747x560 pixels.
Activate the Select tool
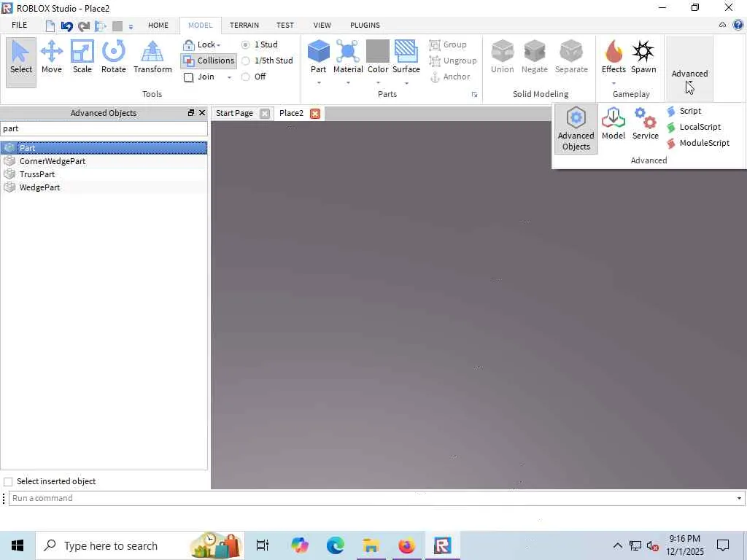tap(21, 62)
